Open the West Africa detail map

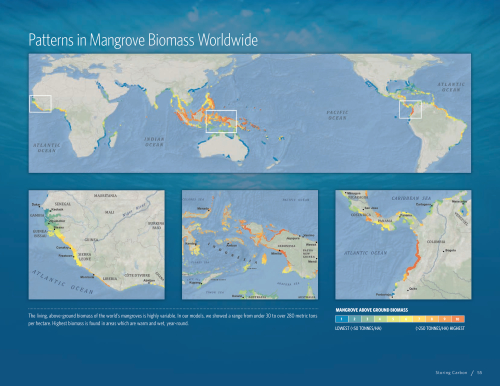(x=97, y=245)
